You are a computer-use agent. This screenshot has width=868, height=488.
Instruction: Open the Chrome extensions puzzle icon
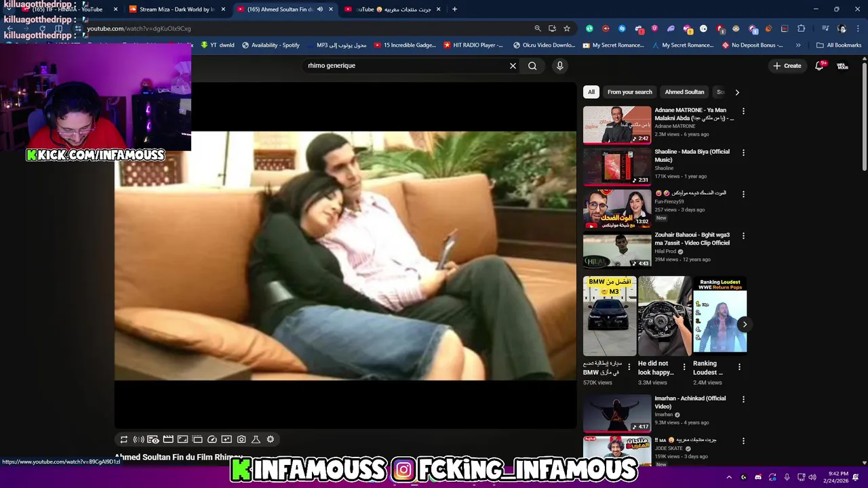tap(802, 28)
